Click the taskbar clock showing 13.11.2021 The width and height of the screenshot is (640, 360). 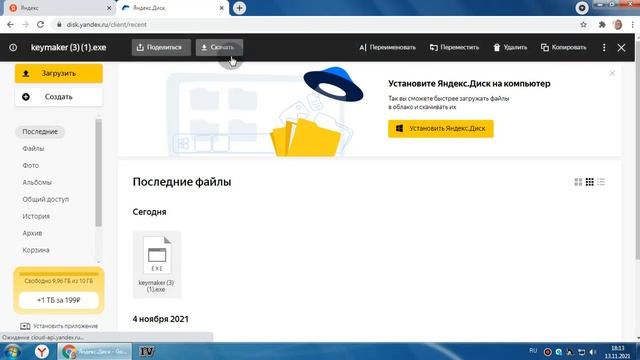click(618, 352)
